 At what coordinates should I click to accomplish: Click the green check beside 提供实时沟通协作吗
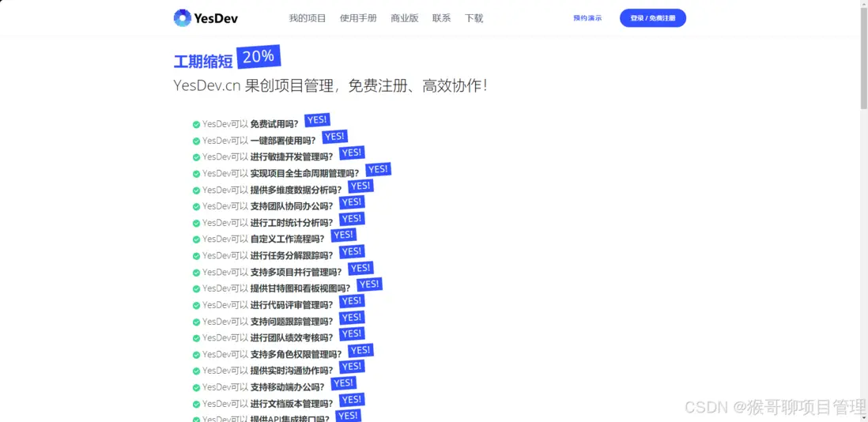[196, 371]
